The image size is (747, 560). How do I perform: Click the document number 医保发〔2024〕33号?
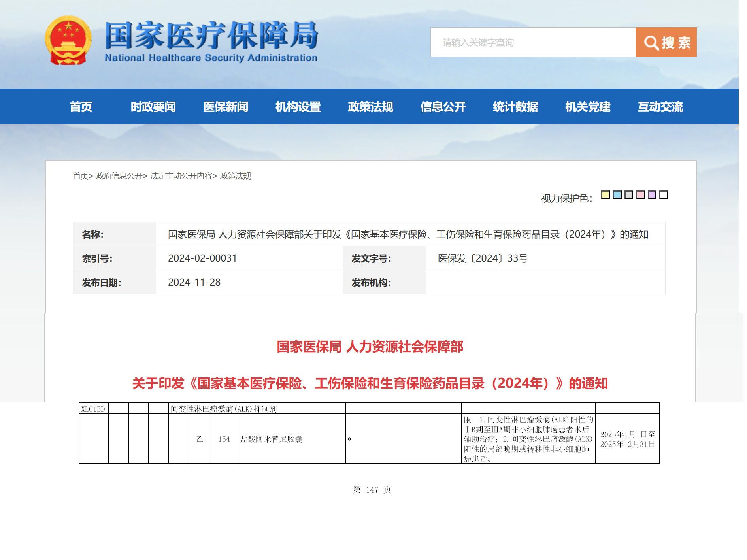click(x=483, y=258)
